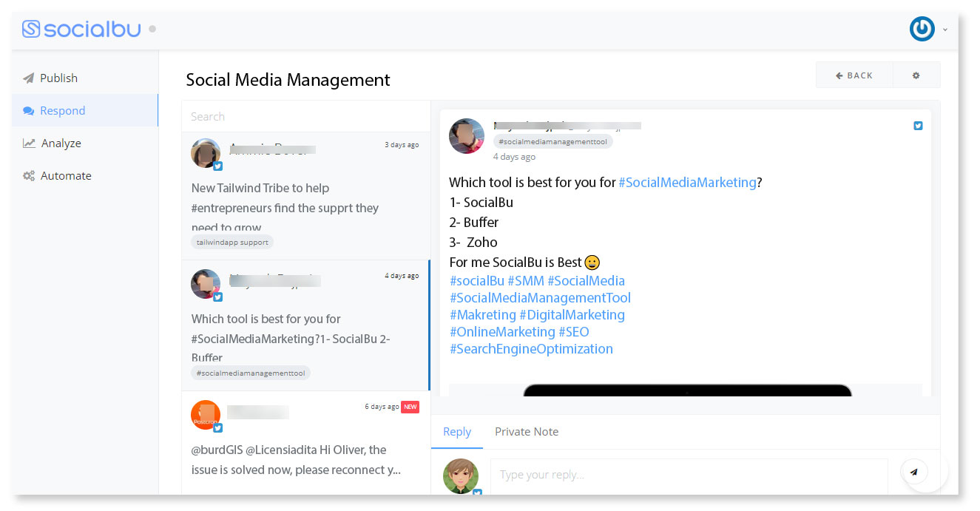Screen dimensions: 980x511
Task: Click the Twitter badge on the first conversation avatar
Action: (217, 166)
